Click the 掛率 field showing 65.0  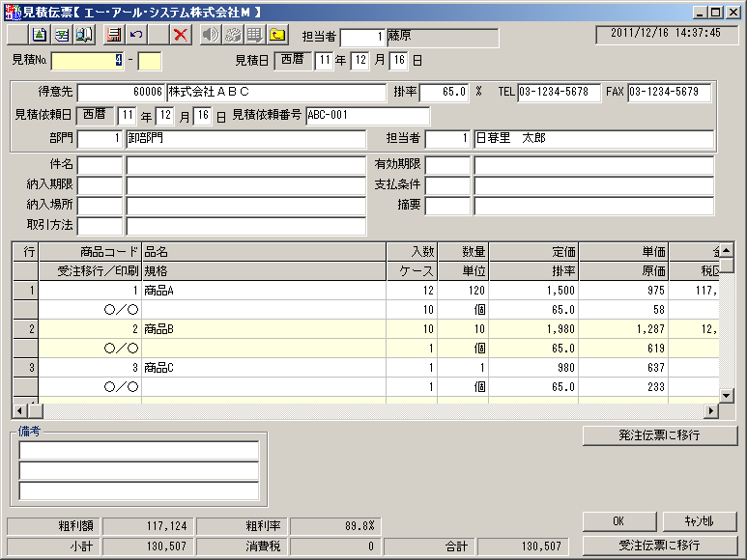(x=444, y=93)
